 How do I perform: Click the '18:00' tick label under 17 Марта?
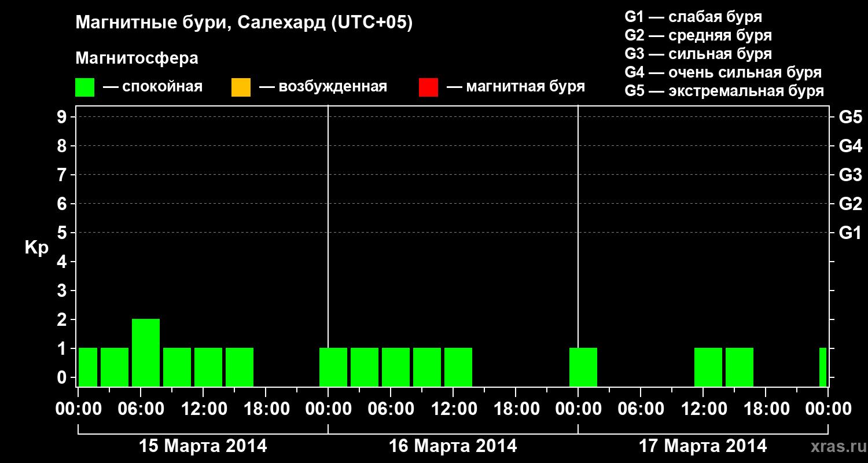click(766, 409)
